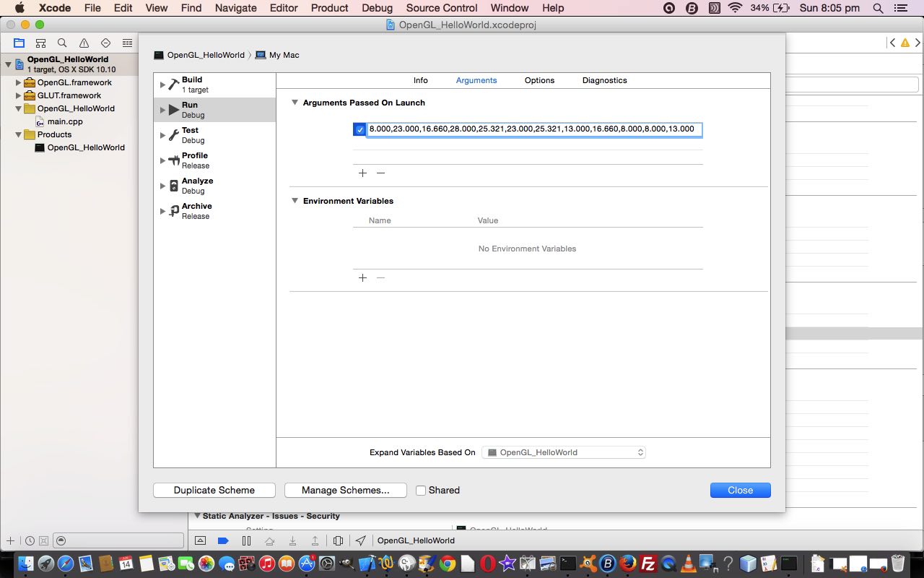Click the debug view hierarchy icon
Viewport: 924px width, 578px height.
point(338,540)
